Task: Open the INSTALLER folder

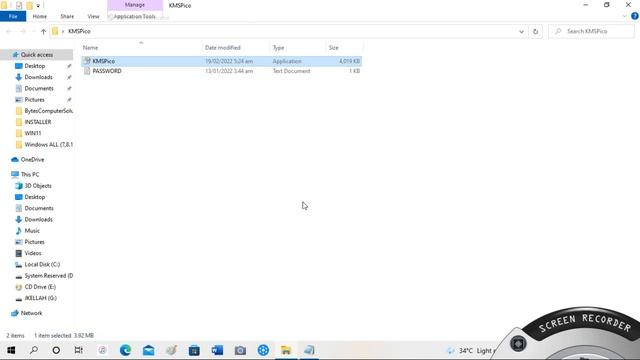Action: click(38, 122)
